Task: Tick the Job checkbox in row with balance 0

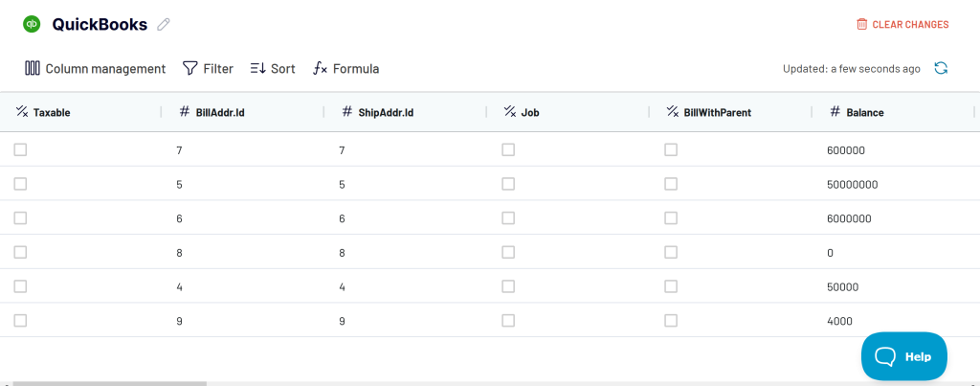Action: [508, 252]
